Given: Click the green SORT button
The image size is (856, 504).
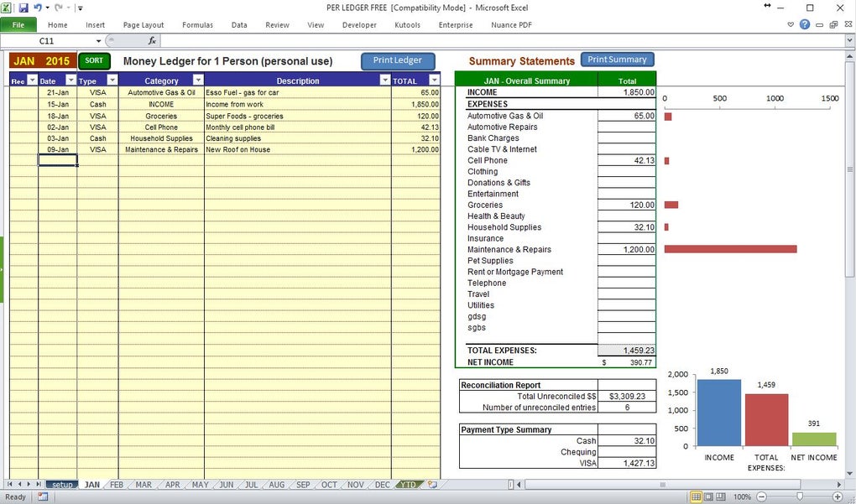Looking at the screenshot, I should coord(95,61).
